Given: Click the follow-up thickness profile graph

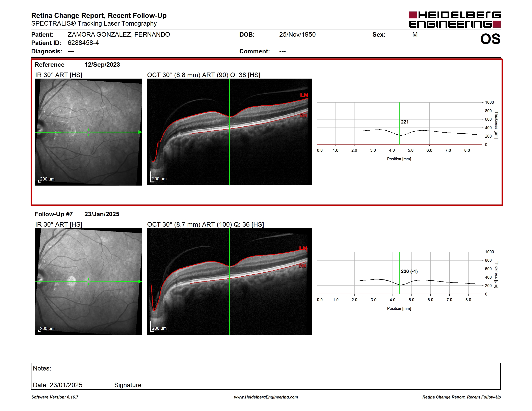Looking at the screenshot, I should (x=399, y=273).
